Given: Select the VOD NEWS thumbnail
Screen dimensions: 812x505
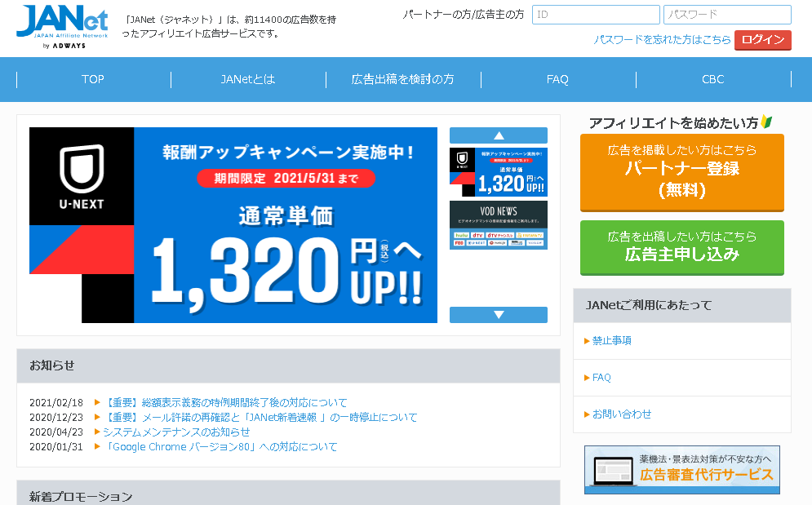Looking at the screenshot, I should click(498, 225).
